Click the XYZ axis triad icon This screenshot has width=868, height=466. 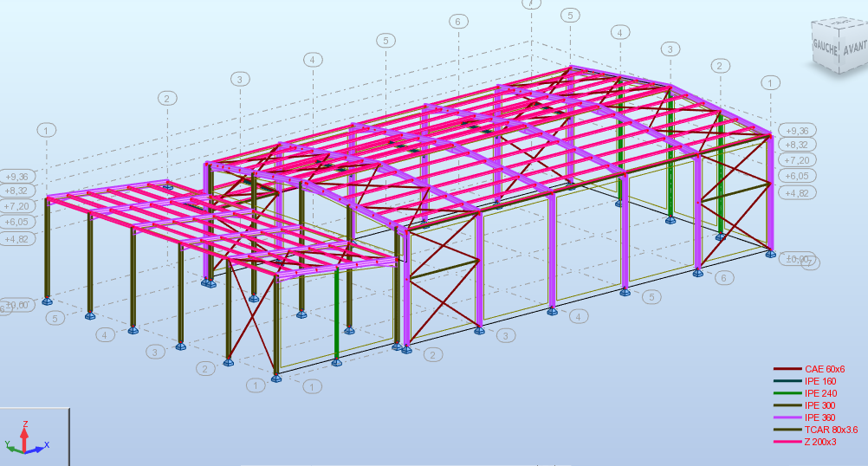tap(27, 439)
